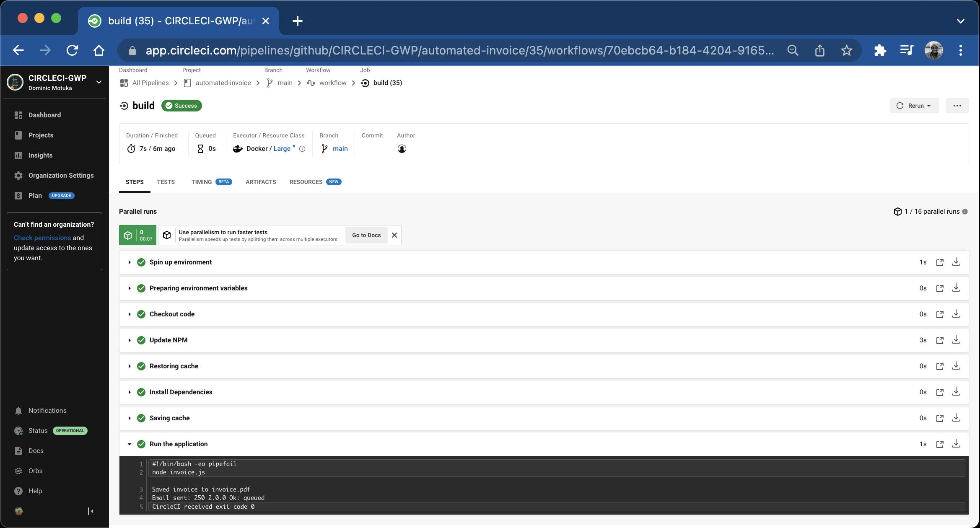Open the CIRCLECI-GWP organization switcher dropdown
This screenshot has width=980, height=528.
tap(99, 82)
